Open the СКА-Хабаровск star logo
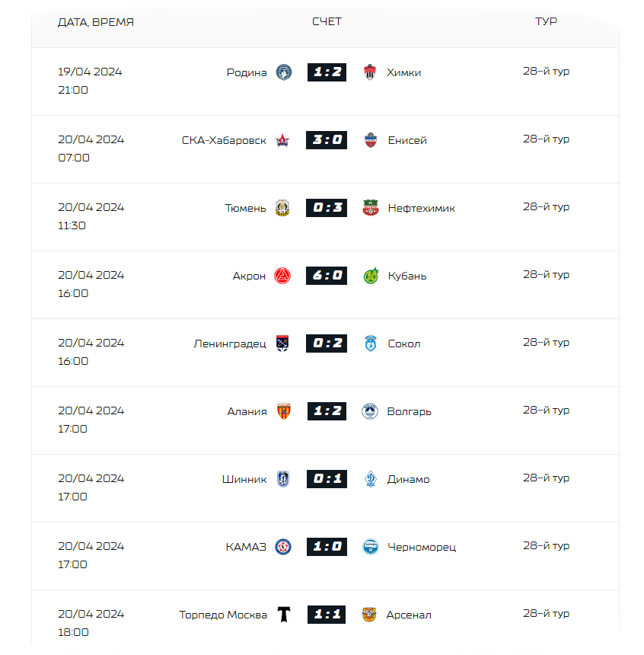The width and height of the screenshot is (644, 655). [x=282, y=140]
